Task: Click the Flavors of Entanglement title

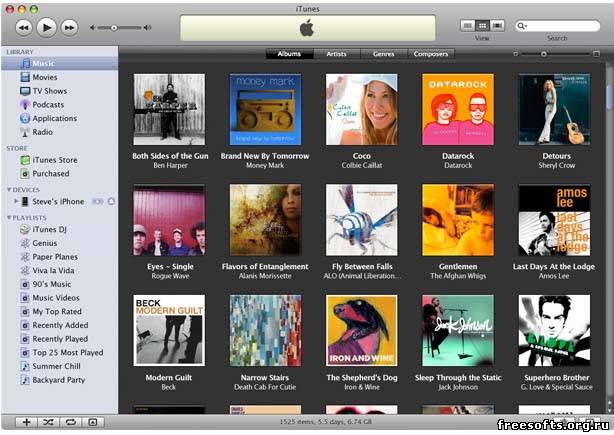Action: click(265, 267)
